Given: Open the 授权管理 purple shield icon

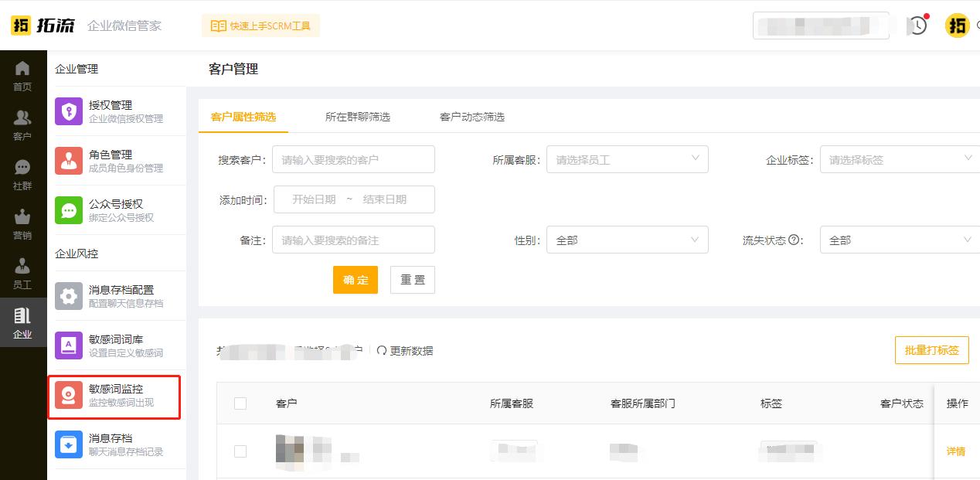Looking at the screenshot, I should (69, 111).
